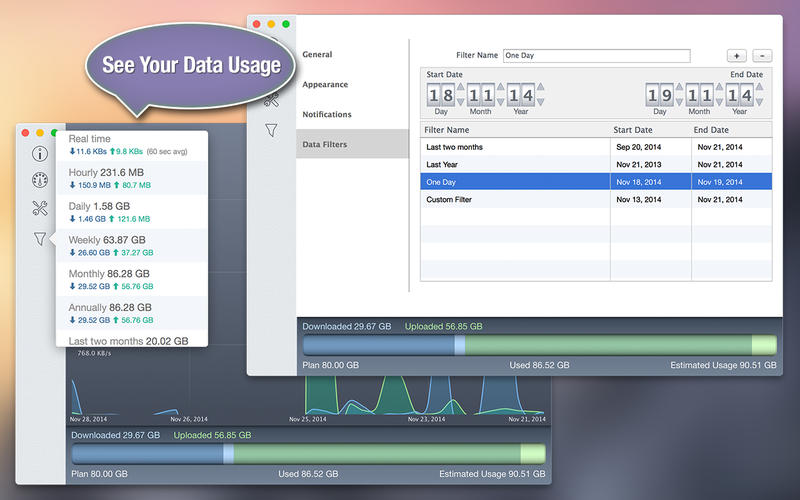This screenshot has height=500, width=800.
Task: Click the Filter Name text field
Action: [596, 56]
